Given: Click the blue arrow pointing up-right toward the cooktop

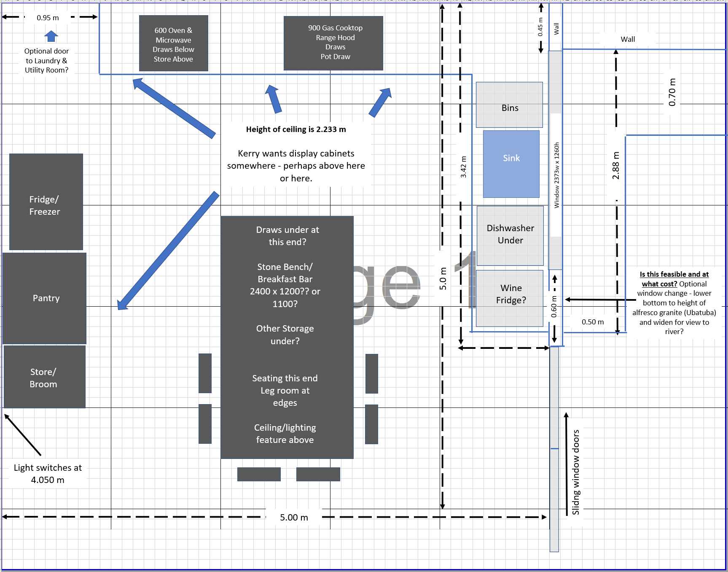Looking at the screenshot, I should pos(380,102).
